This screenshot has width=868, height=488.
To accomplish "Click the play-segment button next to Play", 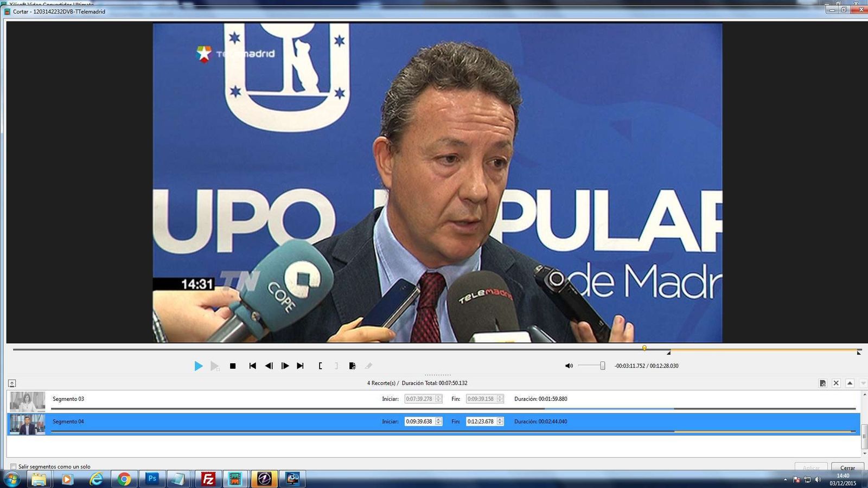I will 215,366.
